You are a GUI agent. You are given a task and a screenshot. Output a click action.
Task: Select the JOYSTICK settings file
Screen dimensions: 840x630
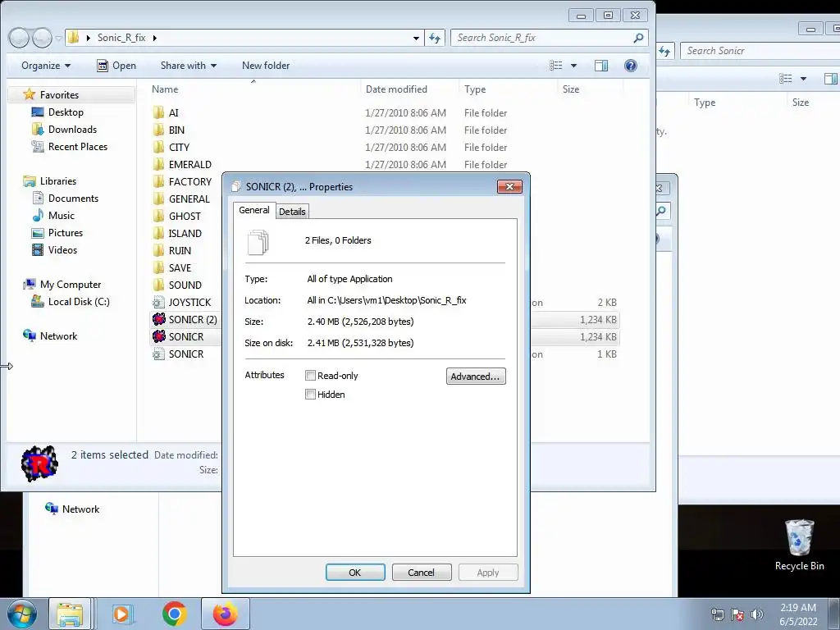(x=189, y=302)
